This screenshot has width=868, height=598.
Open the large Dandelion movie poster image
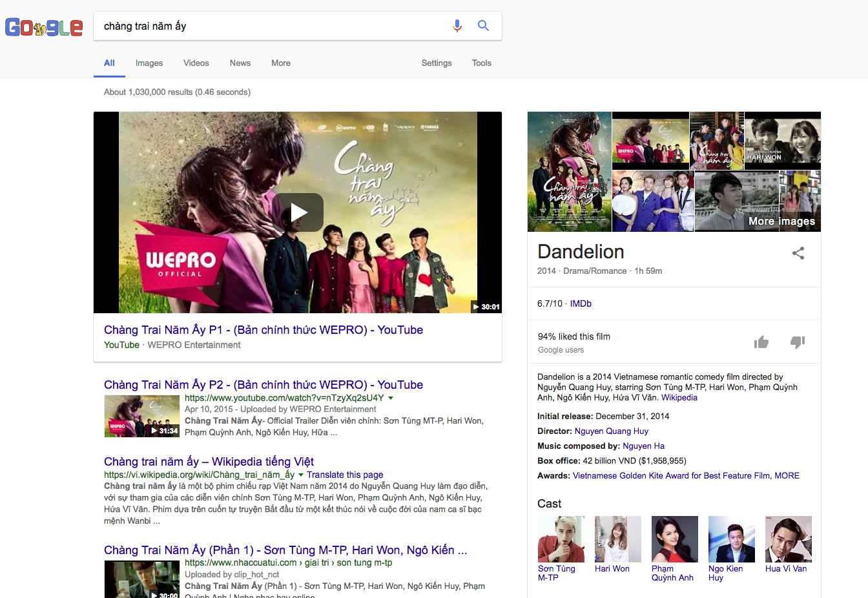[570, 172]
